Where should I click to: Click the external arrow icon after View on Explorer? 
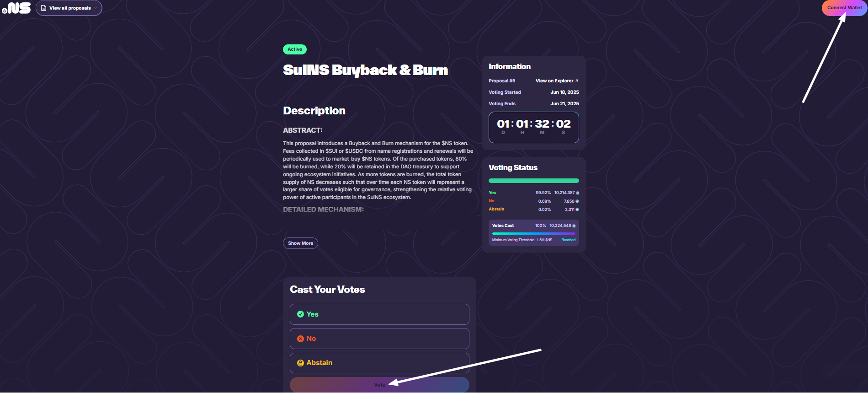click(577, 81)
